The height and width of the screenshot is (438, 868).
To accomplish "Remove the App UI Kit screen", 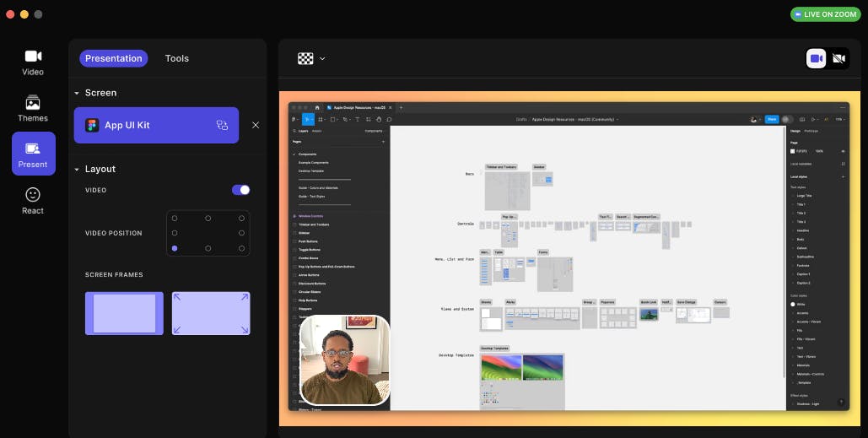I will [256, 125].
